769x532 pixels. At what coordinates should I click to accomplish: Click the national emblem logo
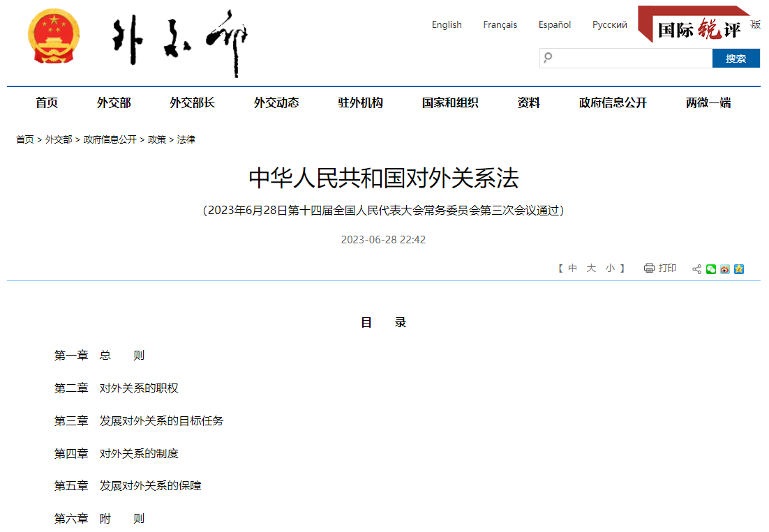tap(54, 37)
